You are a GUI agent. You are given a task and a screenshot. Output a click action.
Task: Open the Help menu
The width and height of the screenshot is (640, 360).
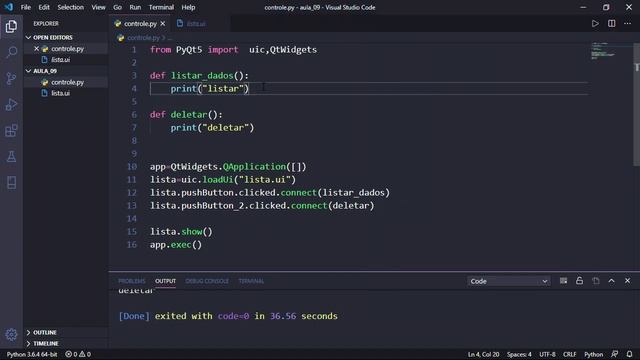(x=188, y=7)
